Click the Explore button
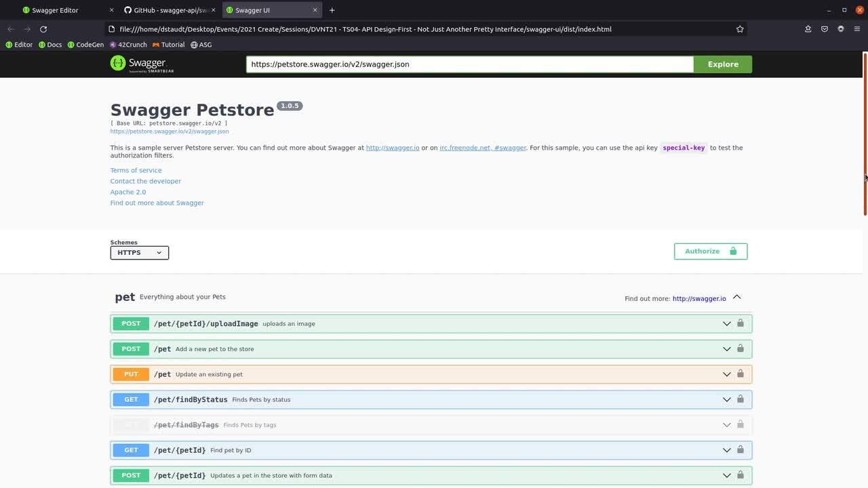 [723, 64]
